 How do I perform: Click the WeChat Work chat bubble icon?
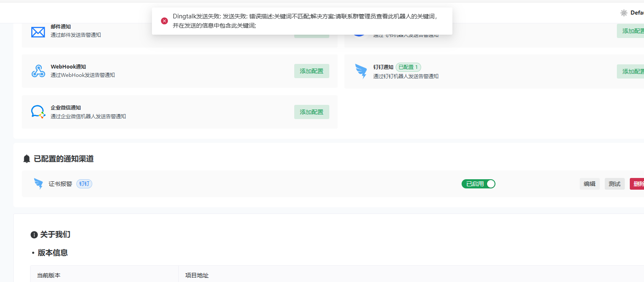[38, 112]
